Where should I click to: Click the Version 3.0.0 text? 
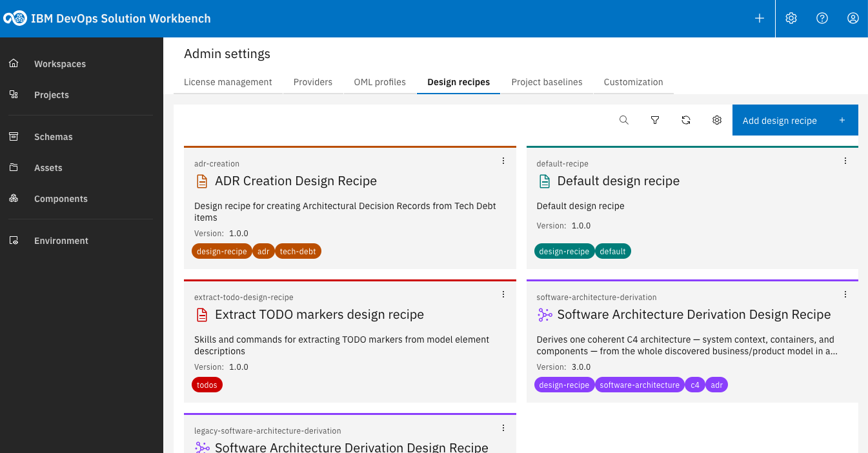564,367
